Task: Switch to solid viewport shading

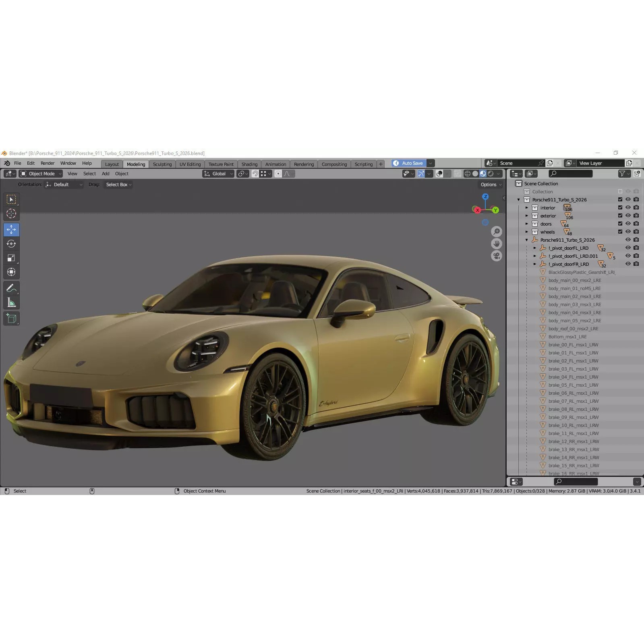Action: tap(475, 174)
